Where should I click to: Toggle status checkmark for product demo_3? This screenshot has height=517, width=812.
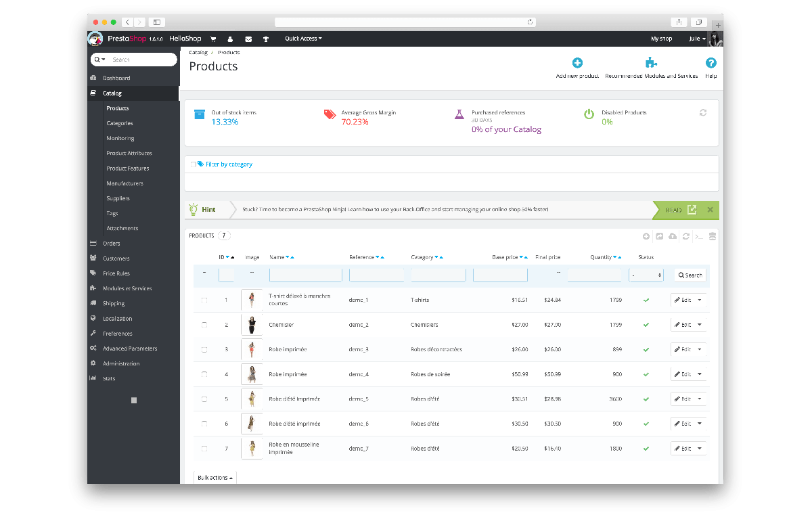(x=646, y=349)
